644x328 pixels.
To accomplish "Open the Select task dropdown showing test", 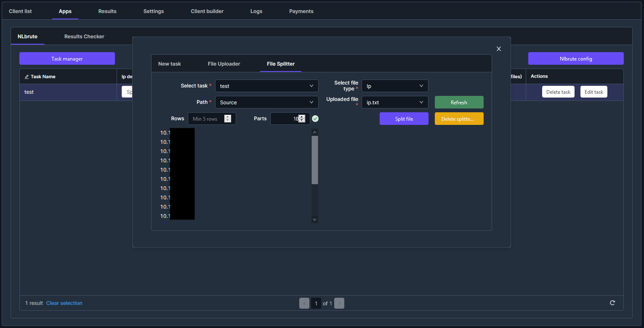I will click(266, 86).
